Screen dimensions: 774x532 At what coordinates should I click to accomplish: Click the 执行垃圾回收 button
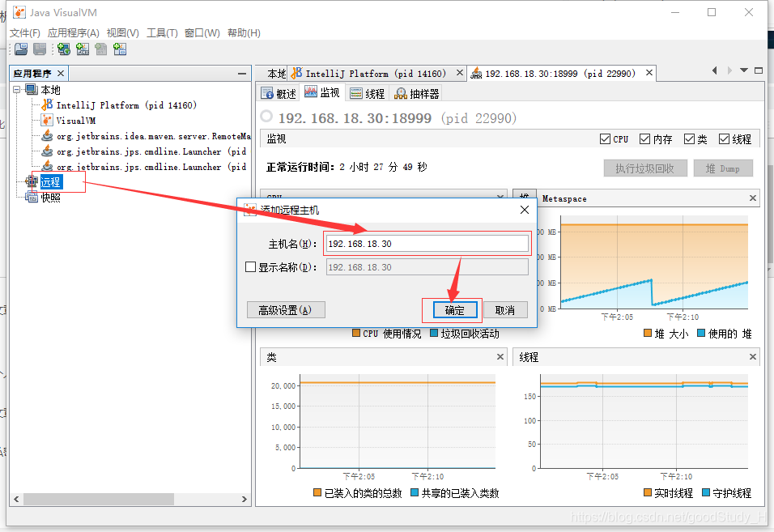[x=645, y=168]
